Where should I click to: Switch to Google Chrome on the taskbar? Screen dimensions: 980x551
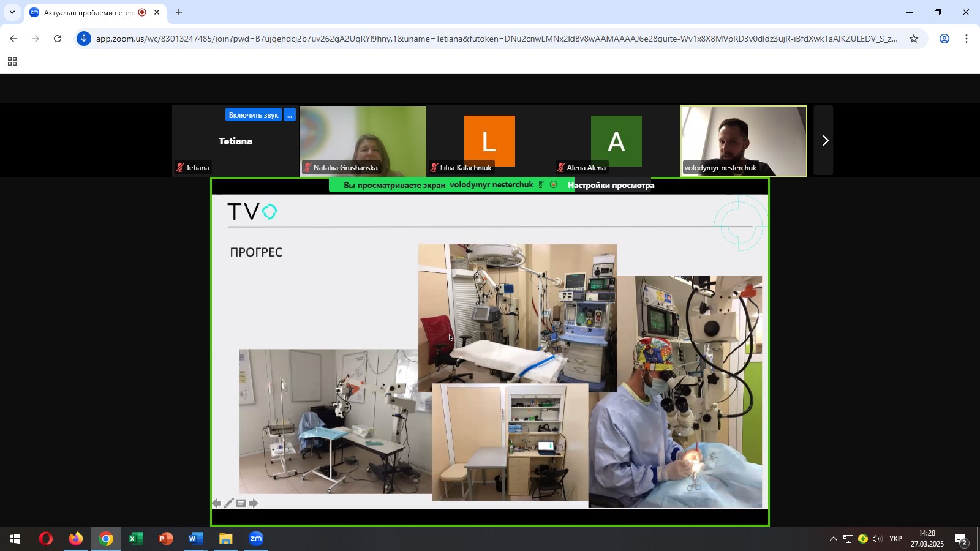106,539
